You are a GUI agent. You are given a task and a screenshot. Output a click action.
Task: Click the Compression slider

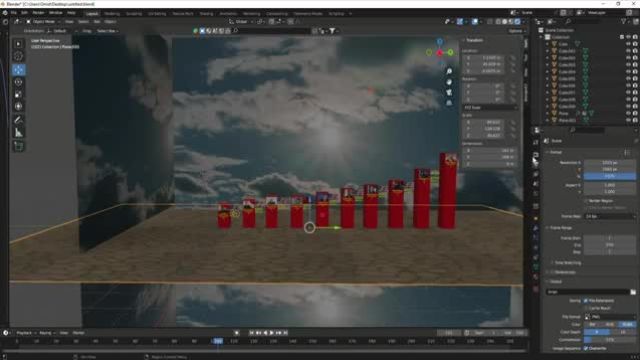pos(610,340)
